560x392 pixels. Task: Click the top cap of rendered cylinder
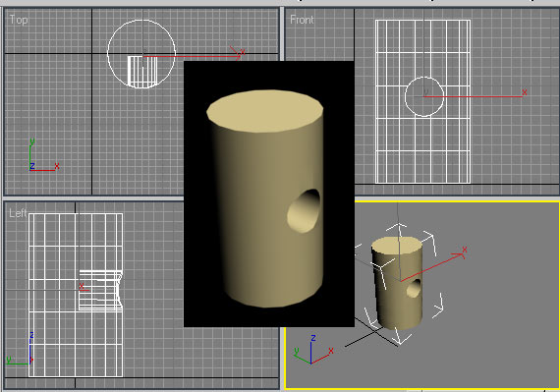[264, 111]
